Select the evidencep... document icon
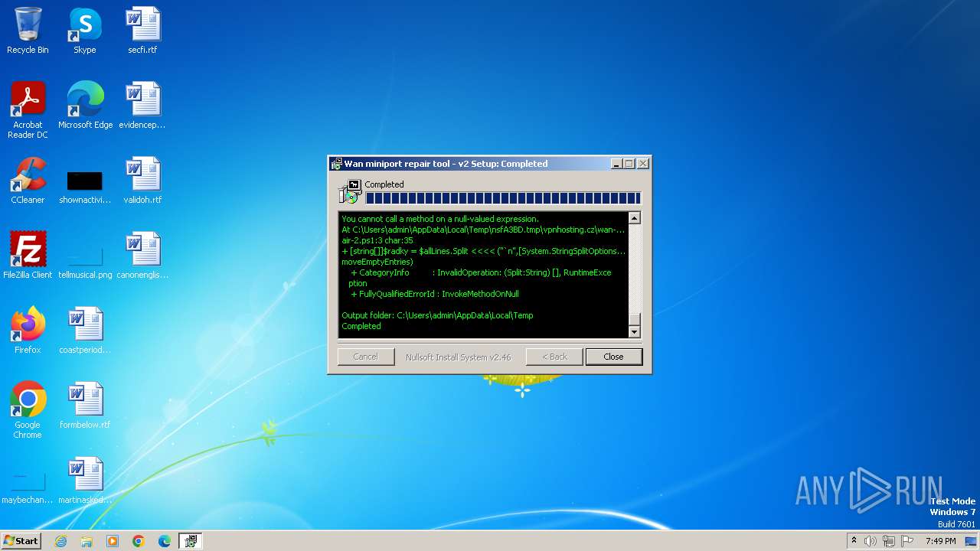This screenshot has height=551, width=980. pos(142,106)
